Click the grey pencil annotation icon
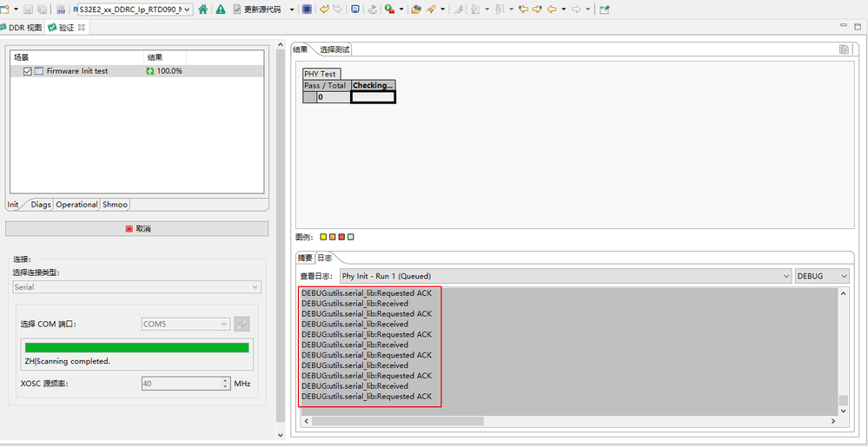 point(458,10)
